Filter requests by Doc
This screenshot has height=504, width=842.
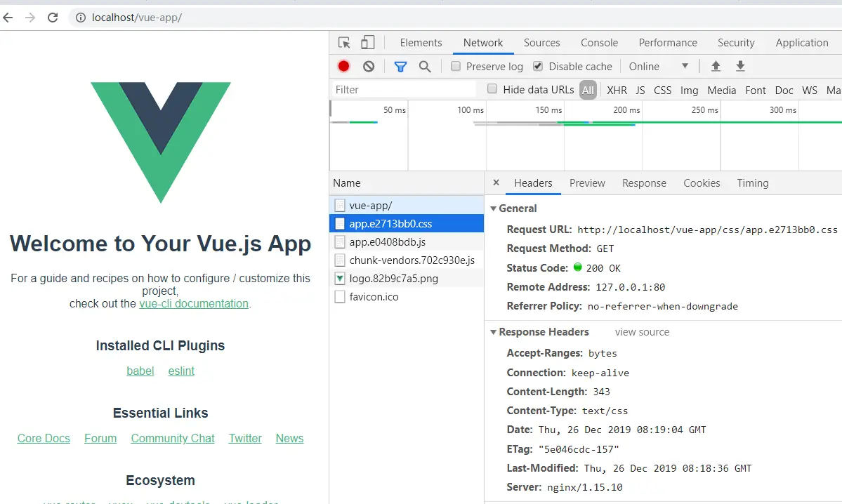[784, 90]
